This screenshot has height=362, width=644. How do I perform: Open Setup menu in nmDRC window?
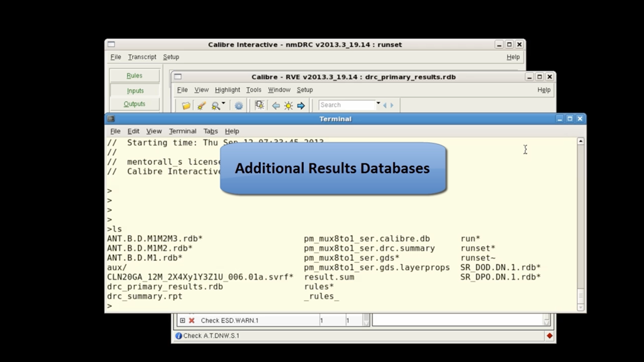pyautogui.click(x=171, y=57)
